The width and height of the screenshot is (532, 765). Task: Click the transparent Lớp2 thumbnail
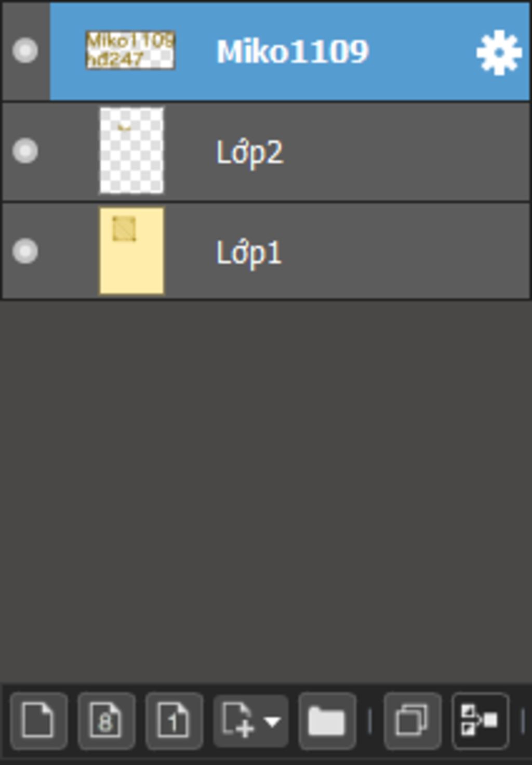(131, 151)
